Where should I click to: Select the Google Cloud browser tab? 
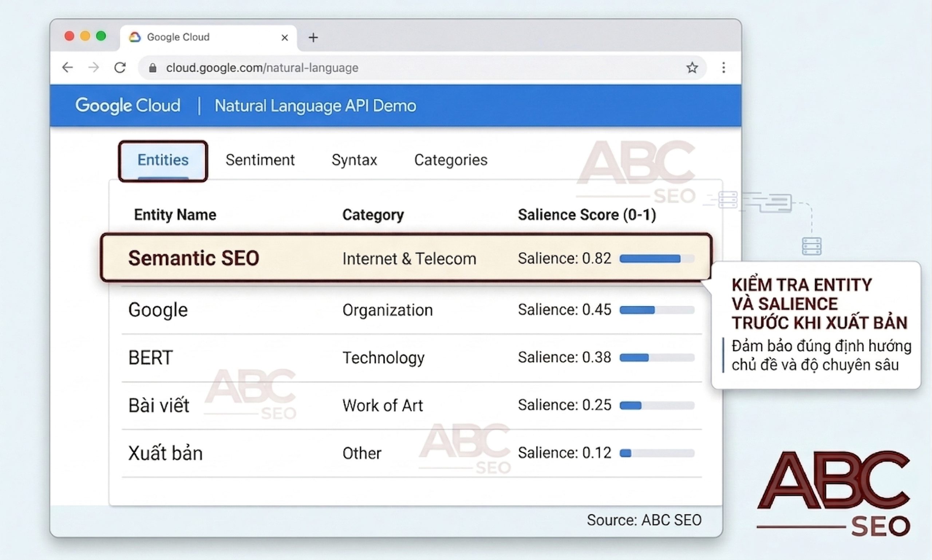pos(208,38)
